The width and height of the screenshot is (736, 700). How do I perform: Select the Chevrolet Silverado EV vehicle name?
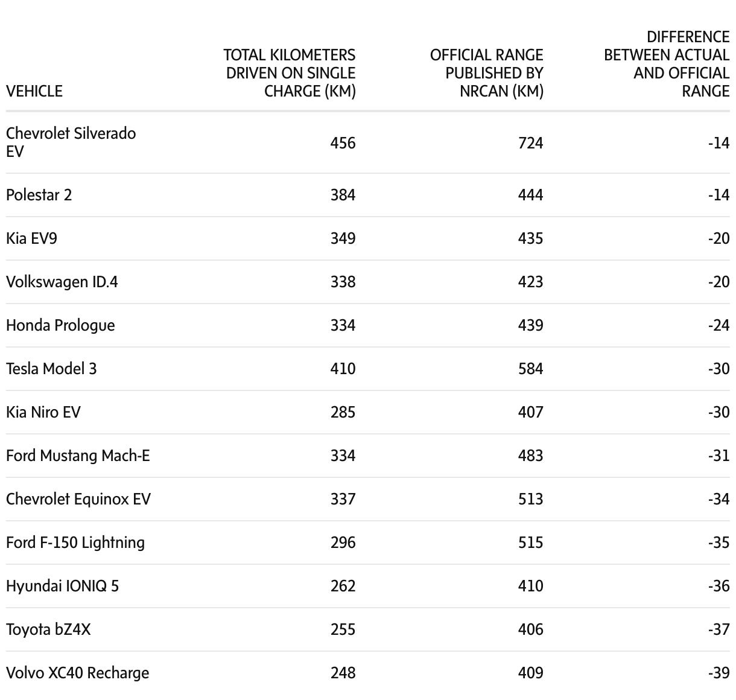[x=71, y=142]
